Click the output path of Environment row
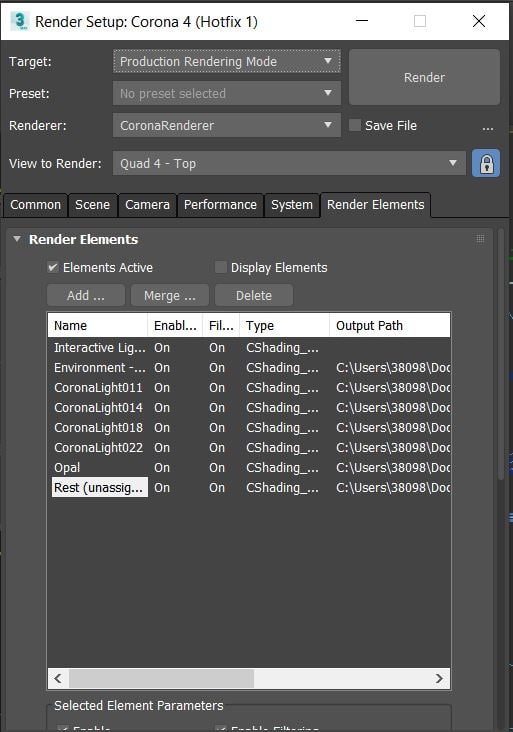 (x=393, y=368)
